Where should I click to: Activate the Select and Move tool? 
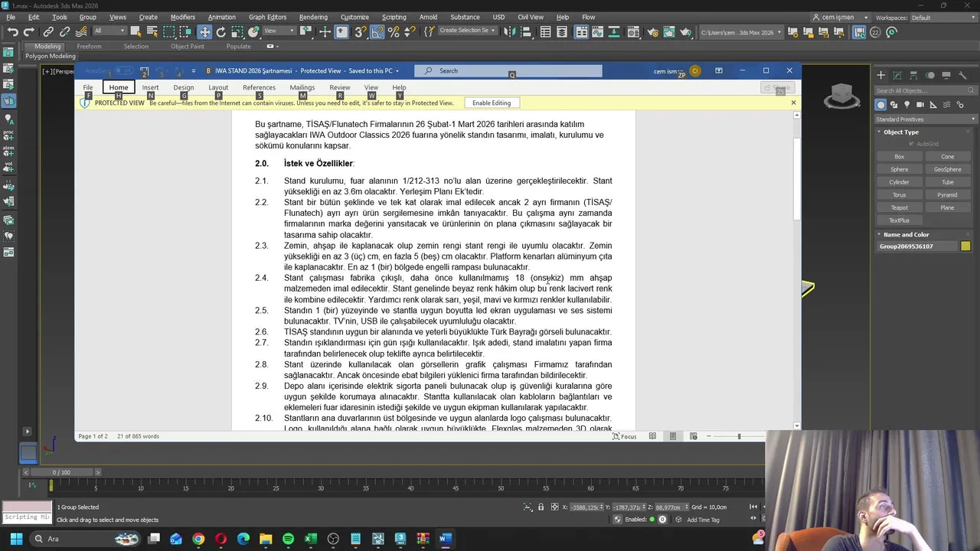pos(204,32)
